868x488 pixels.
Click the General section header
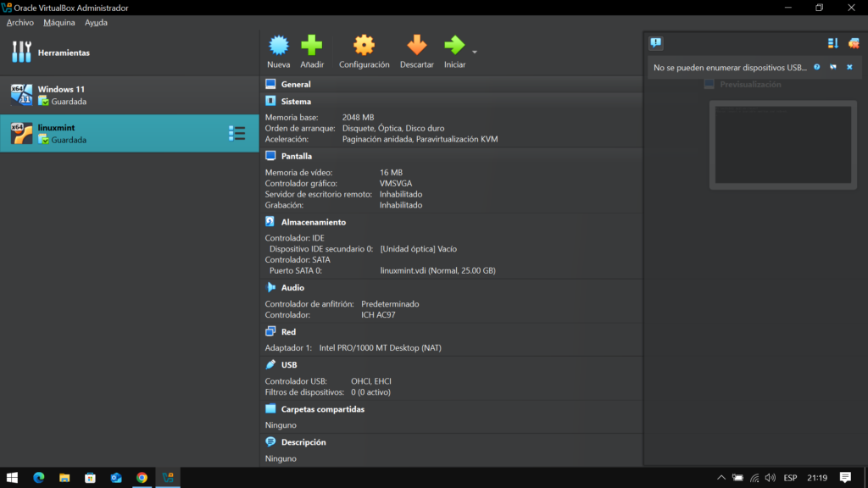296,84
